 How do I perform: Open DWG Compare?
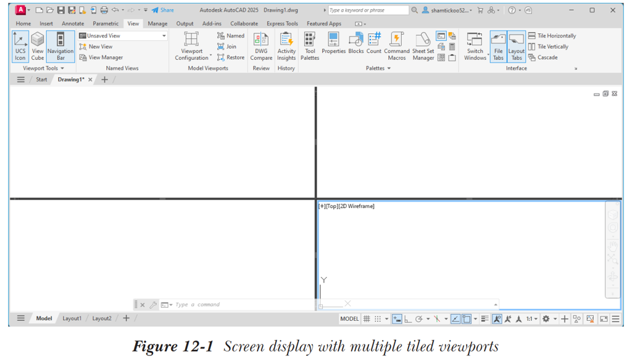tap(261, 46)
